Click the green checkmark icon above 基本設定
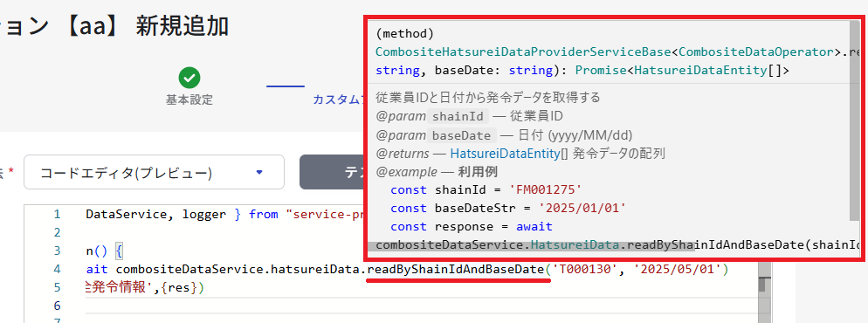The width and height of the screenshot is (868, 323). click(189, 79)
